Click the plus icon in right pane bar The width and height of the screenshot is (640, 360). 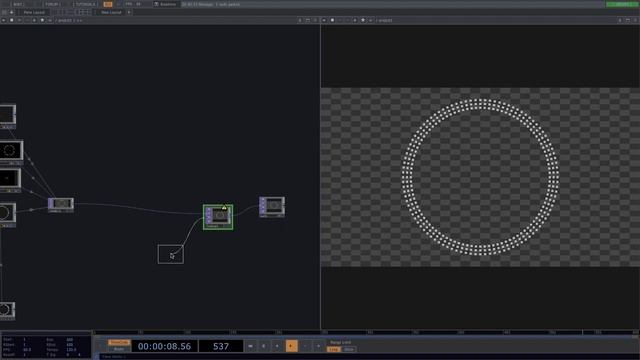click(x=355, y=20)
